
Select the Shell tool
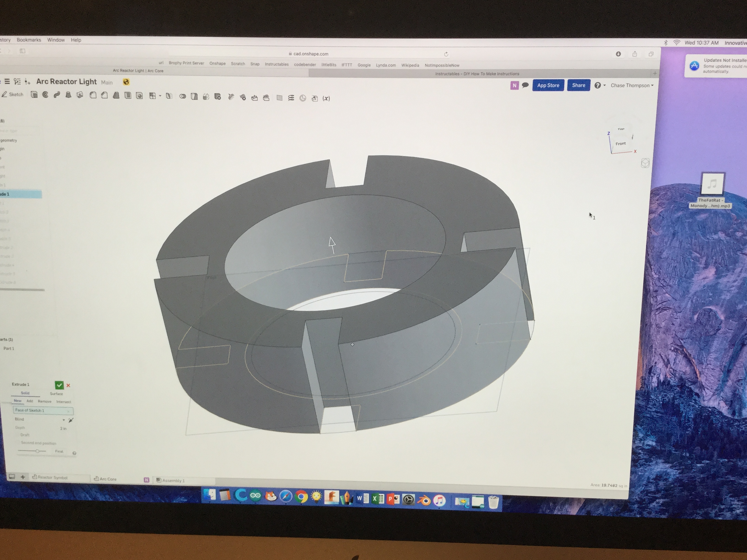128,96
